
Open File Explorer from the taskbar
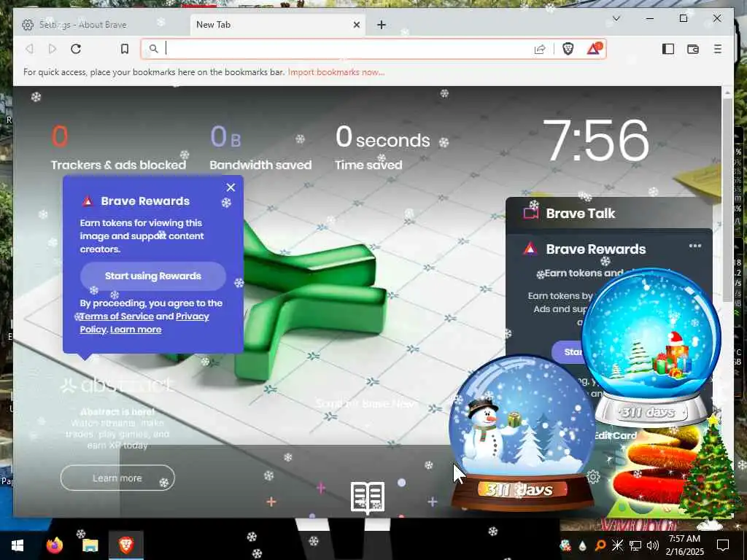point(90,545)
